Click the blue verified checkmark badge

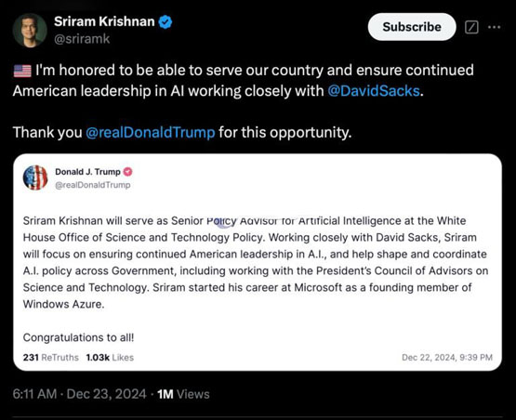click(x=165, y=22)
